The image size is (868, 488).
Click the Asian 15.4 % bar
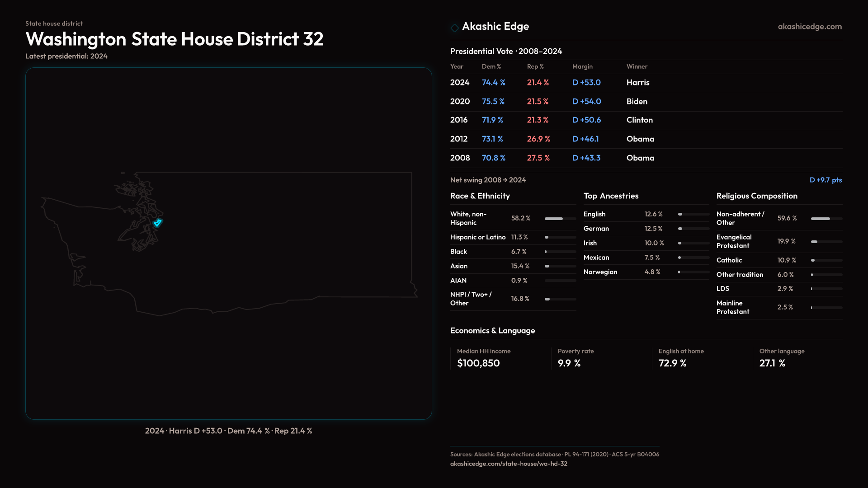(x=560, y=266)
